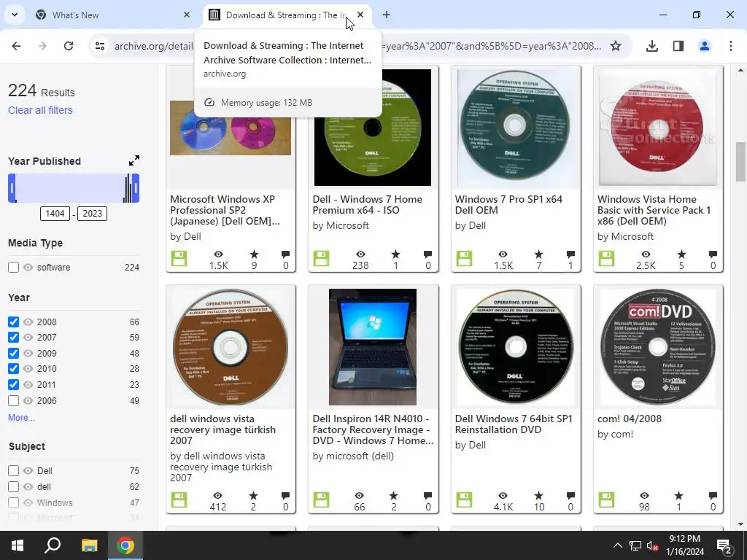Open the Windows Start menu
Screen dimensions: 747x560
point(18,545)
